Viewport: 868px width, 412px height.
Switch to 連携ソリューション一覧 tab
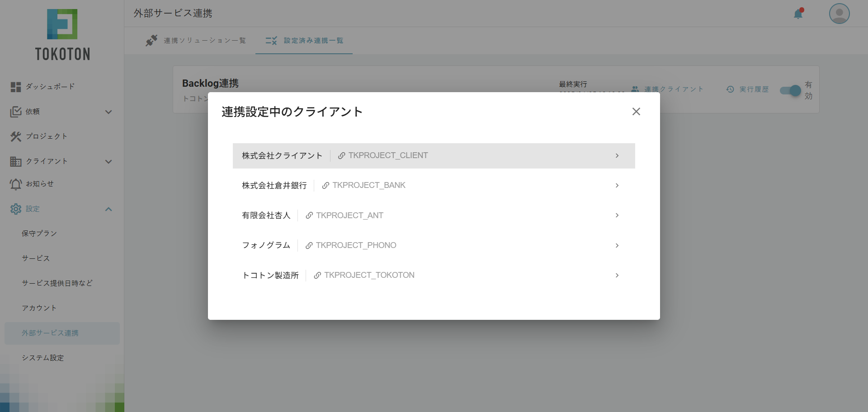pyautogui.click(x=196, y=41)
